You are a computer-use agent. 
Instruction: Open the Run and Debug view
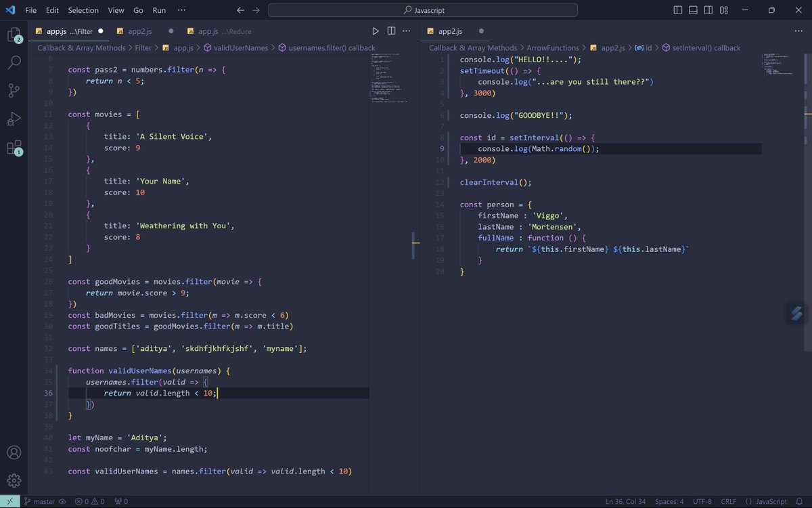click(14, 119)
